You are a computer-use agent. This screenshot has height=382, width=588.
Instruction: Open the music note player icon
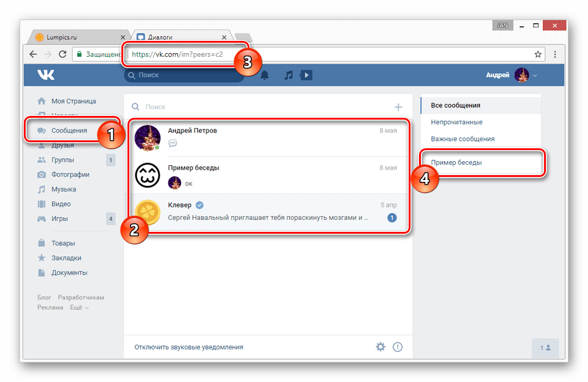point(289,75)
